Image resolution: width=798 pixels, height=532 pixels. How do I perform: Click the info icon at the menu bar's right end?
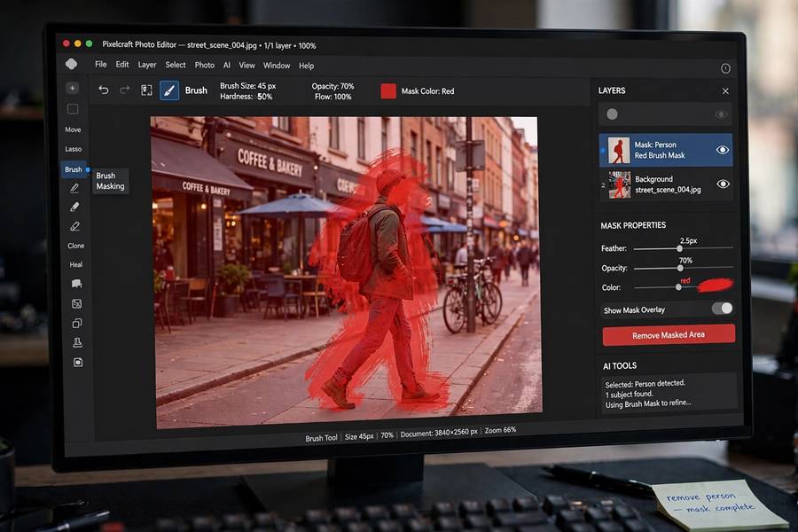[725, 68]
